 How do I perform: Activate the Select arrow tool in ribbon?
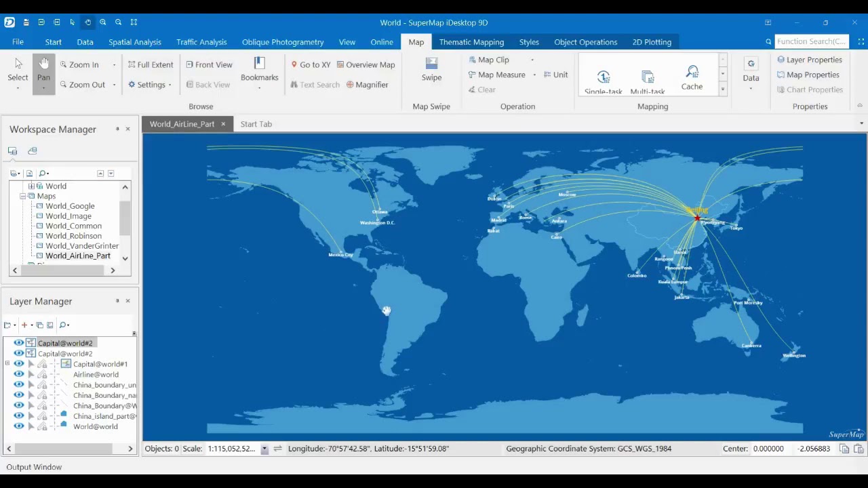[18, 73]
